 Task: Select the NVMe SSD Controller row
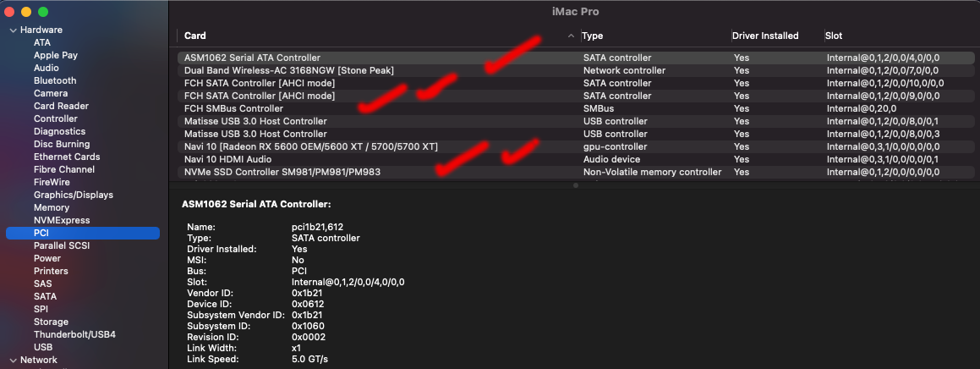282,172
